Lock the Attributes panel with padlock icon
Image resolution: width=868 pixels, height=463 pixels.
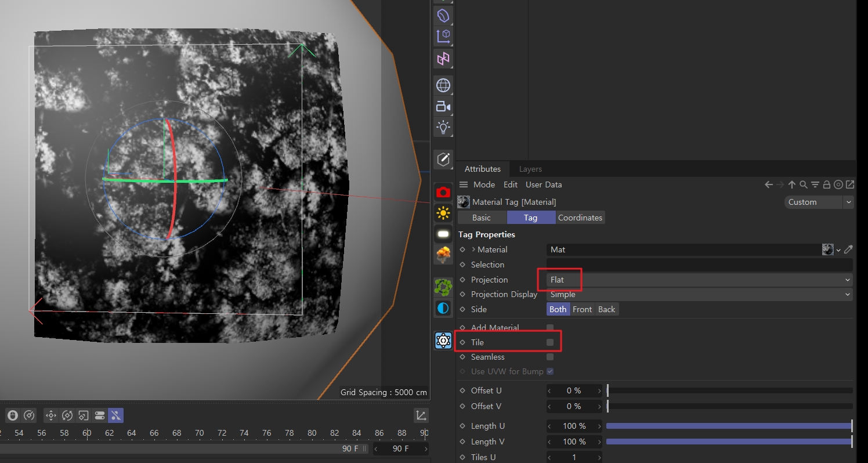pos(827,185)
